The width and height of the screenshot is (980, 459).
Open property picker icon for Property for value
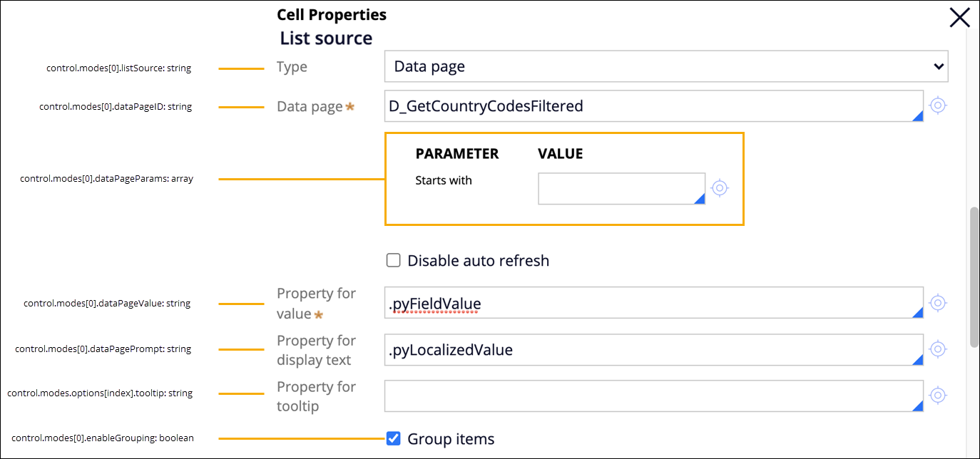(x=938, y=303)
